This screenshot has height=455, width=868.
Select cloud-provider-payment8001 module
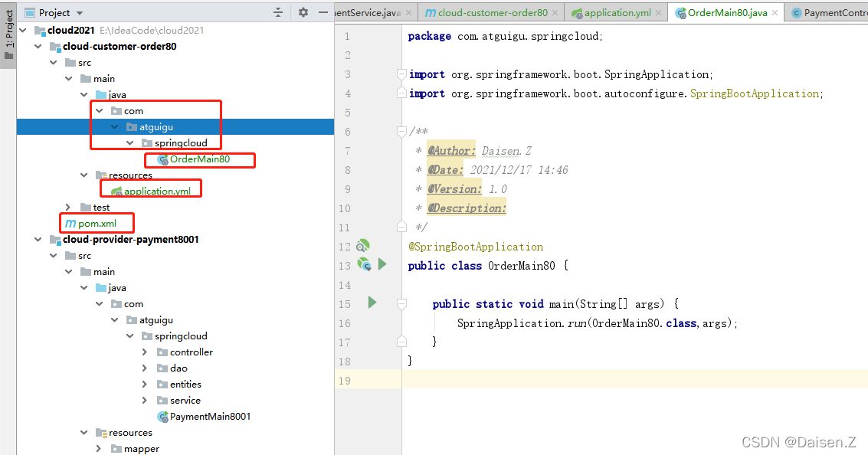pyautogui.click(x=131, y=239)
